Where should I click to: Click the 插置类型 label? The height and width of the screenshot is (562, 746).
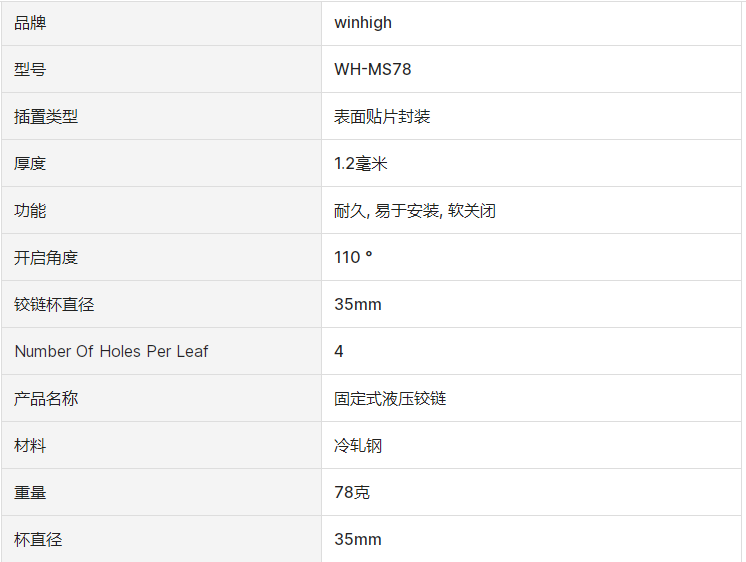(46, 117)
